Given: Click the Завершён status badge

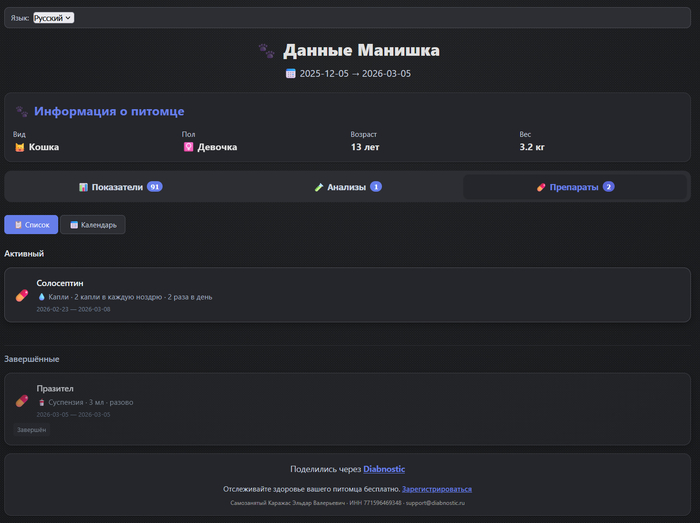Looking at the screenshot, I should tap(32, 430).
